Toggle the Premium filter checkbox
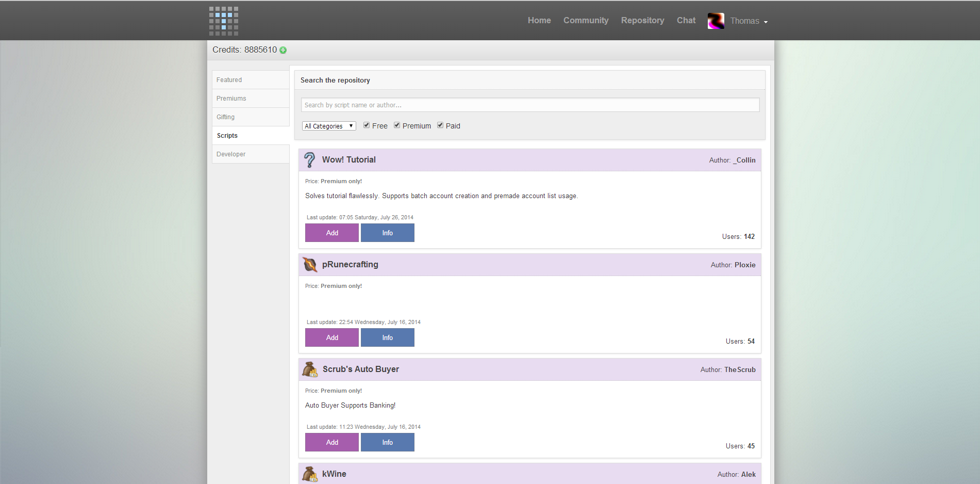980x484 pixels. pyautogui.click(x=397, y=125)
